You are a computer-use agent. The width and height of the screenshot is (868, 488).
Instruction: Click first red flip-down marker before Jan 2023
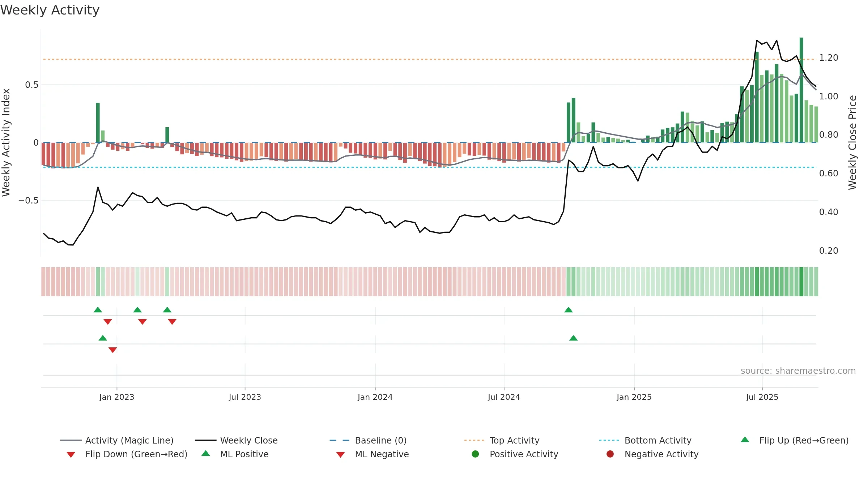pyautogui.click(x=108, y=322)
